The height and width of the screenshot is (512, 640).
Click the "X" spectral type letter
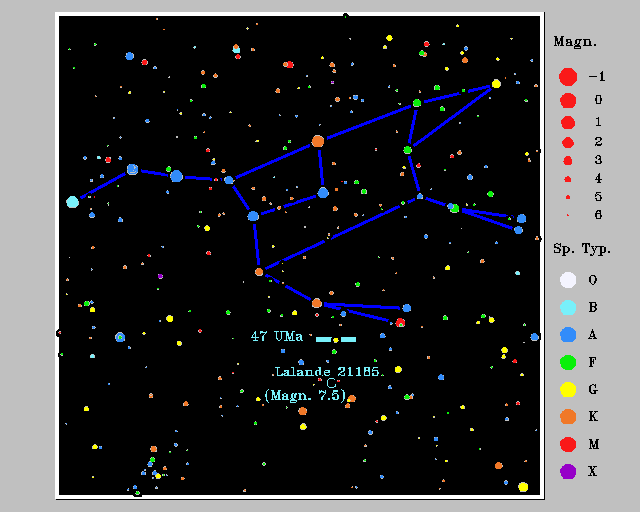(x=592, y=472)
